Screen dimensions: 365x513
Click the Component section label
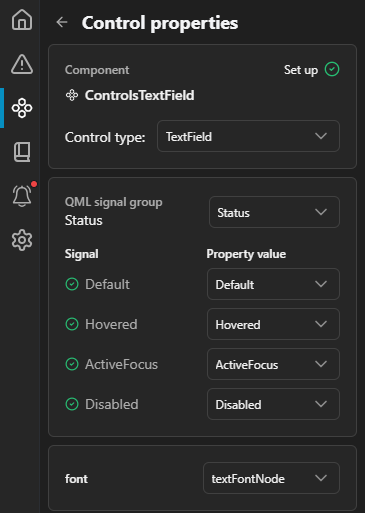click(x=97, y=70)
